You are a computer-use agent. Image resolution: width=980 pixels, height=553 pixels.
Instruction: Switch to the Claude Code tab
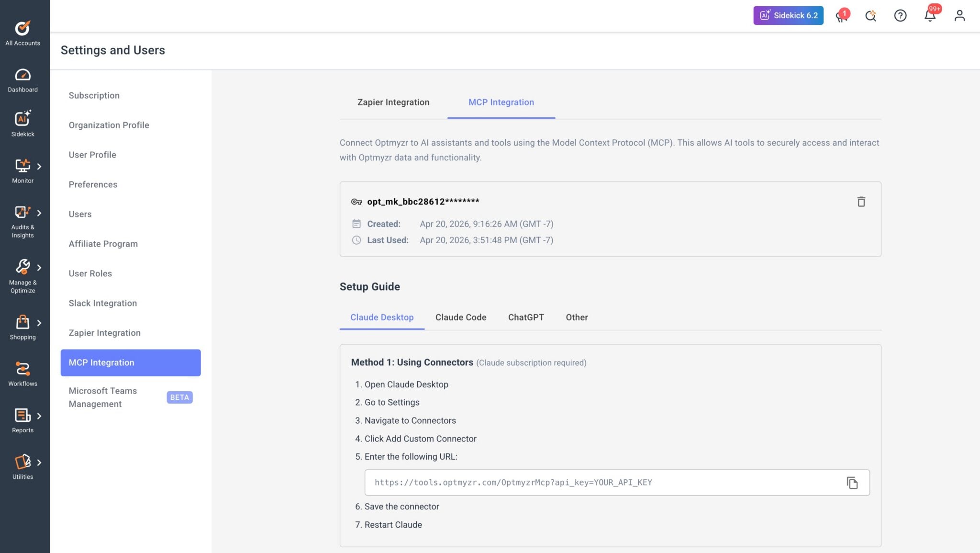point(461,317)
